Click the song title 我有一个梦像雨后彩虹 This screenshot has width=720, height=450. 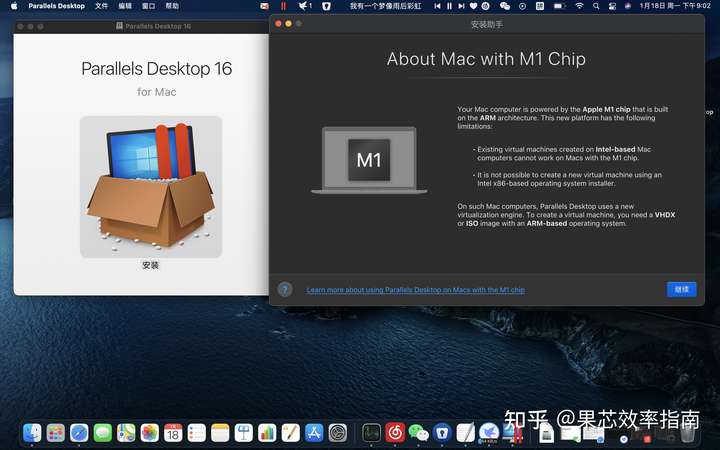[385, 6]
